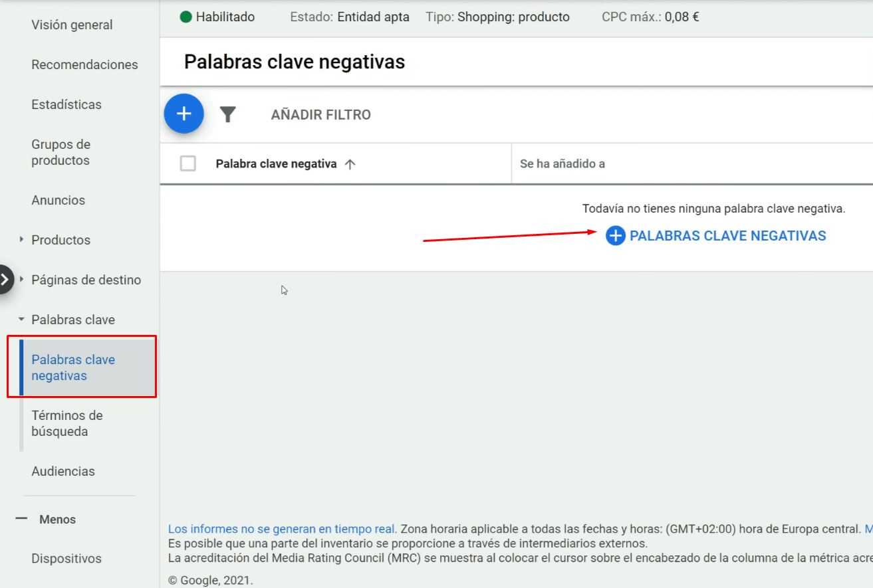873x588 pixels.
Task: Click 'Todavía no tienes ninguna palabra clave negativa' text
Action: [714, 209]
